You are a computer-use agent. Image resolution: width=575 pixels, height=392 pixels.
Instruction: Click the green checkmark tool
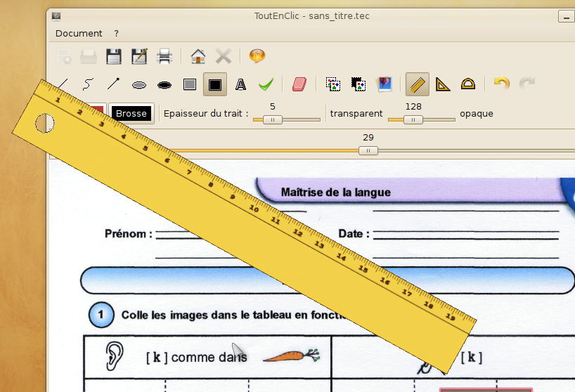pos(266,84)
